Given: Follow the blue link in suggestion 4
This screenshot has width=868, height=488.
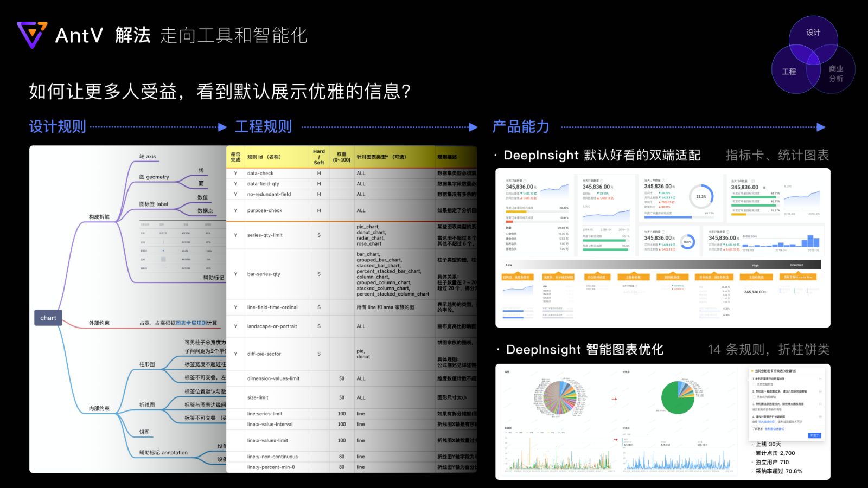Looking at the screenshot, I should [x=766, y=422].
